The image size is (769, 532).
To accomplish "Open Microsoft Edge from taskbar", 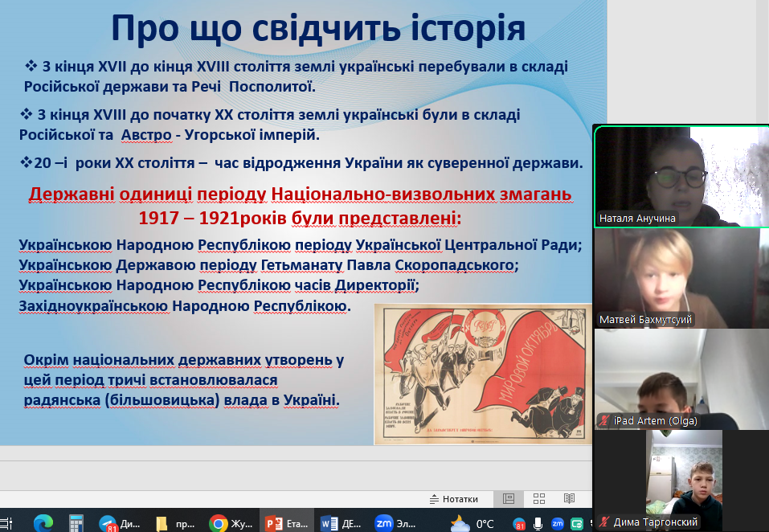I will pos(43,524).
